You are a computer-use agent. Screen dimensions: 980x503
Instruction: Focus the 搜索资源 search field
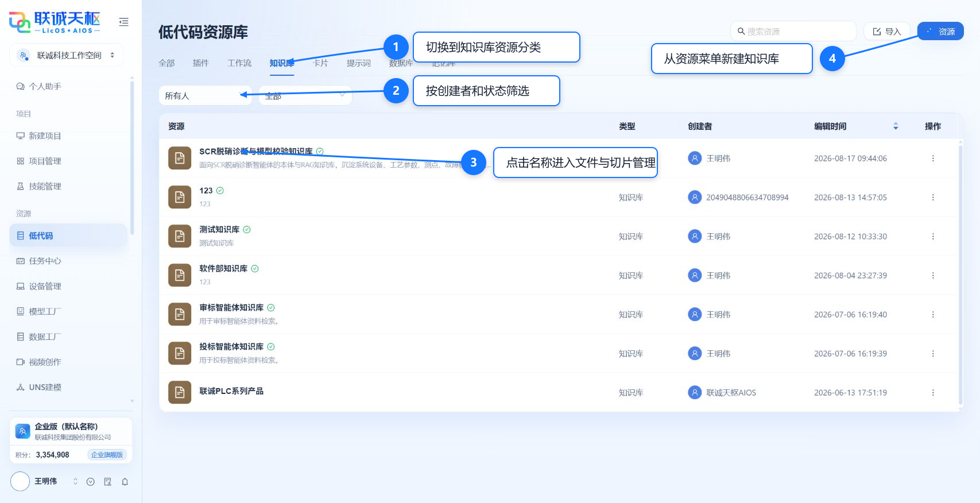pyautogui.click(x=793, y=32)
